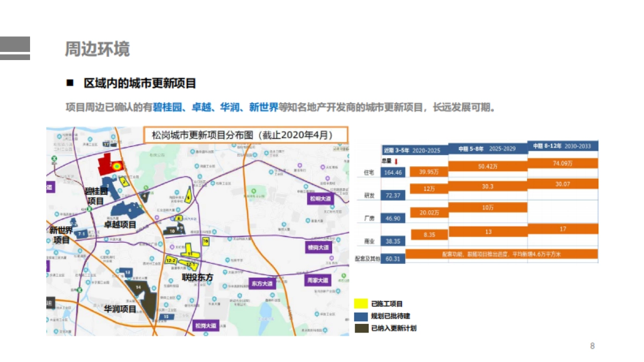
Task: Select map marker 2 below 碧桂园项目
Action: pyautogui.click(x=124, y=181)
